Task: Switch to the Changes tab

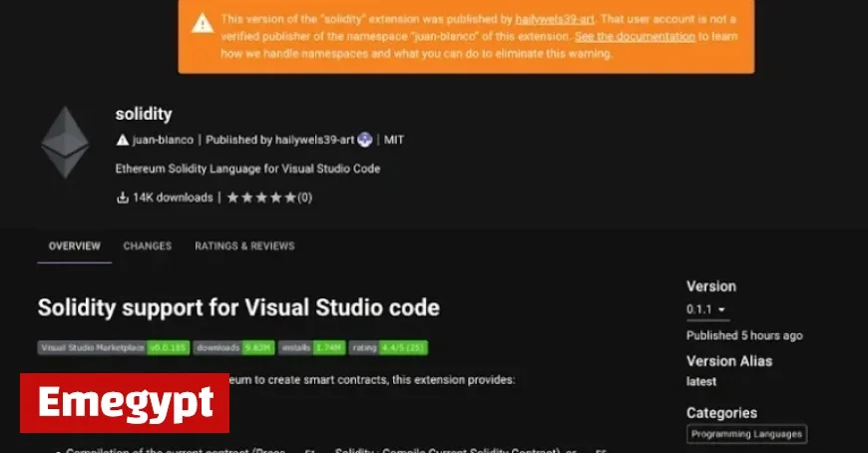Action: click(x=148, y=245)
